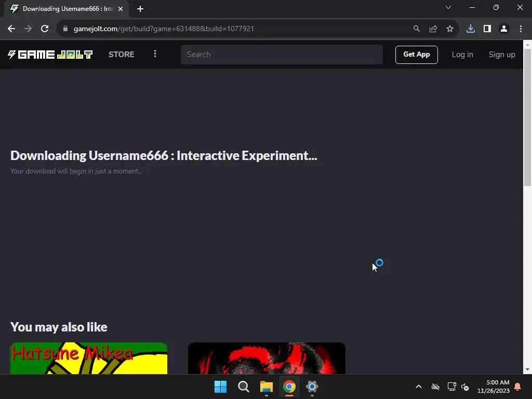Click the Chrome taskbar icon
The width and height of the screenshot is (532, 399).
click(289, 387)
